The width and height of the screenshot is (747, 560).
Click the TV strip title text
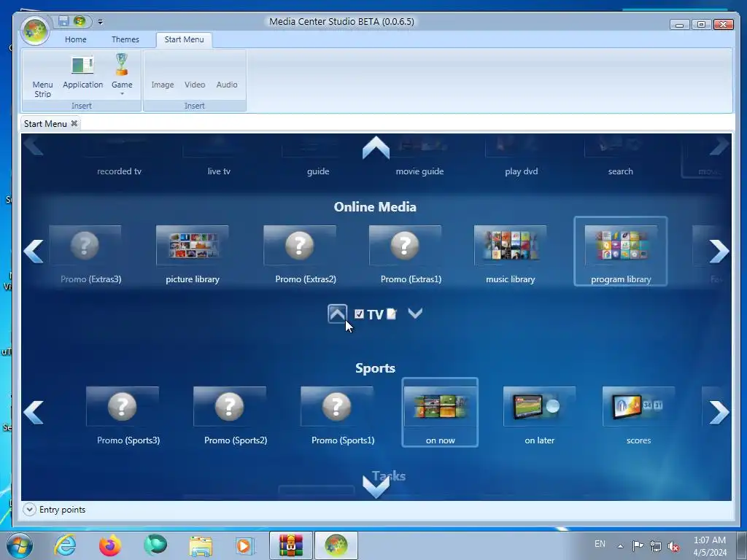(375, 315)
